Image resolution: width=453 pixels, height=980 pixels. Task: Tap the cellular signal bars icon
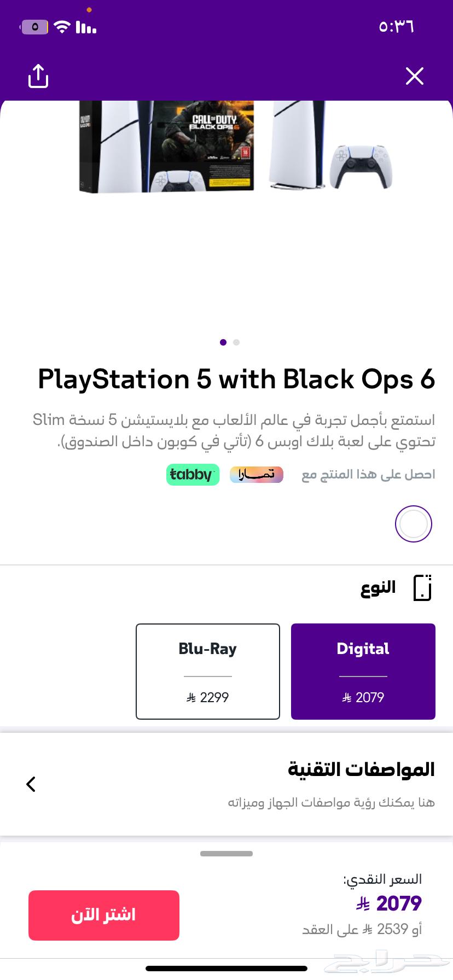coord(85,26)
